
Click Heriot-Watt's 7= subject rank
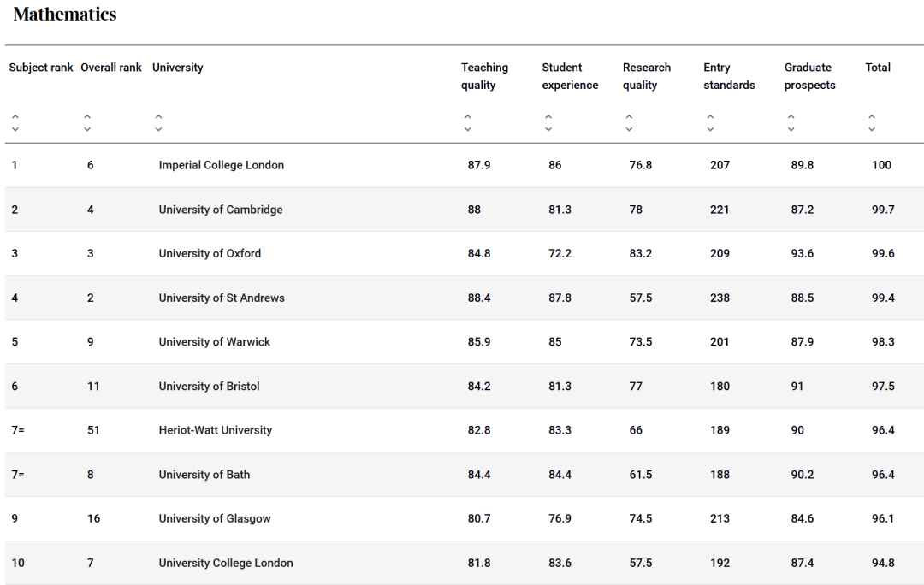(18, 431)
